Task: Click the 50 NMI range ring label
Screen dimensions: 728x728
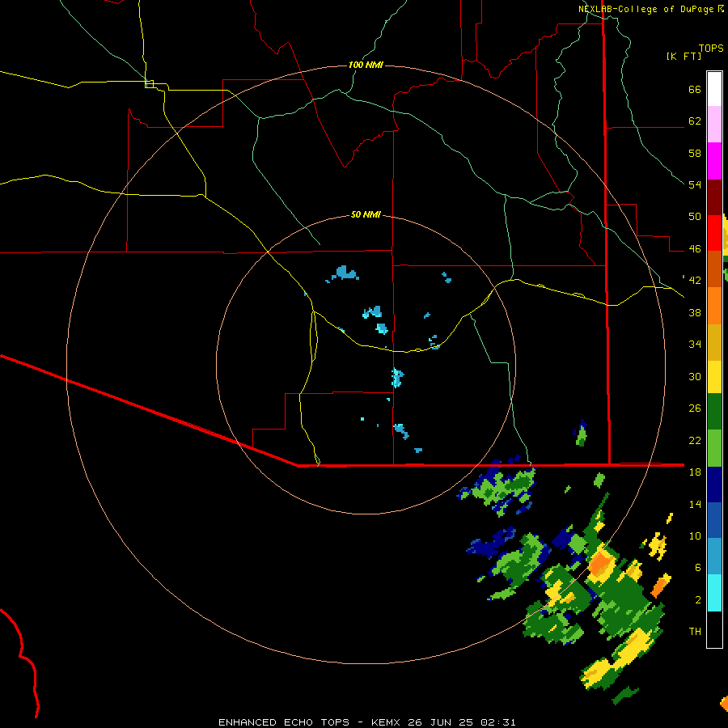Action: (366, 214)
